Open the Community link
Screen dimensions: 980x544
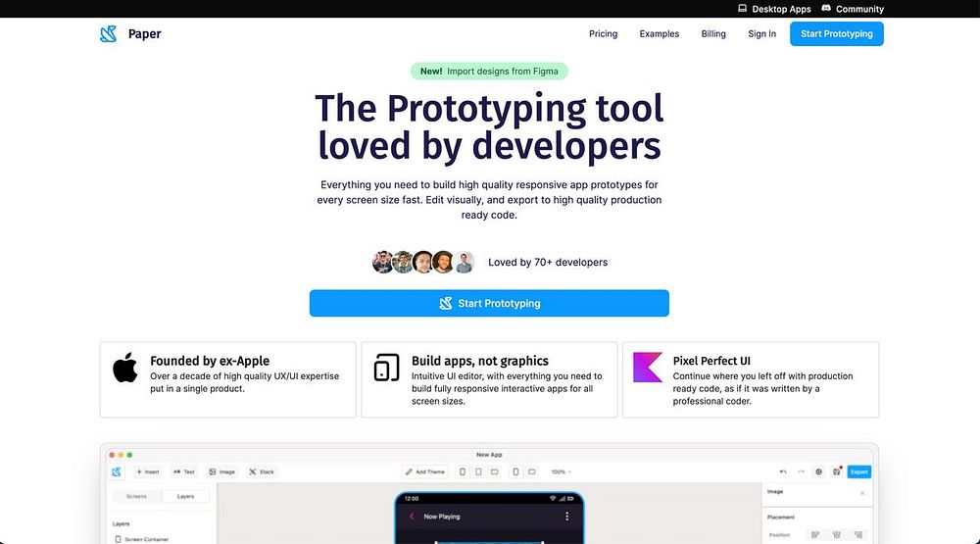tap(853, 9)
